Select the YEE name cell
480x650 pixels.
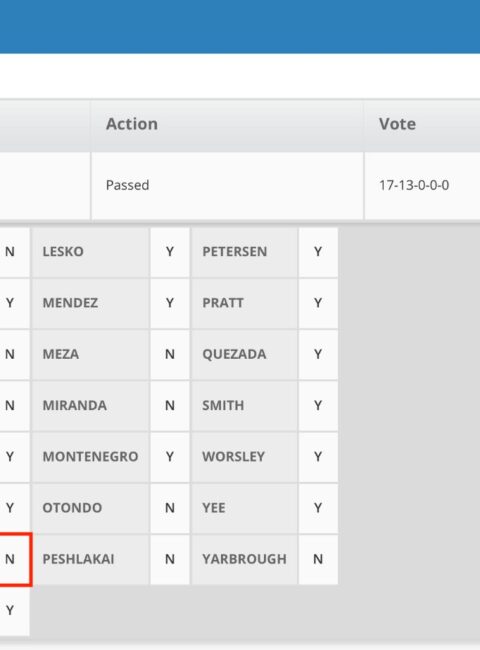click(244, 508)
